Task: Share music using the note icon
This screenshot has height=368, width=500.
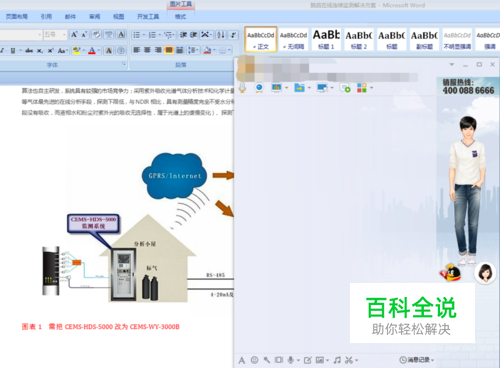Action: click(337, 360)
